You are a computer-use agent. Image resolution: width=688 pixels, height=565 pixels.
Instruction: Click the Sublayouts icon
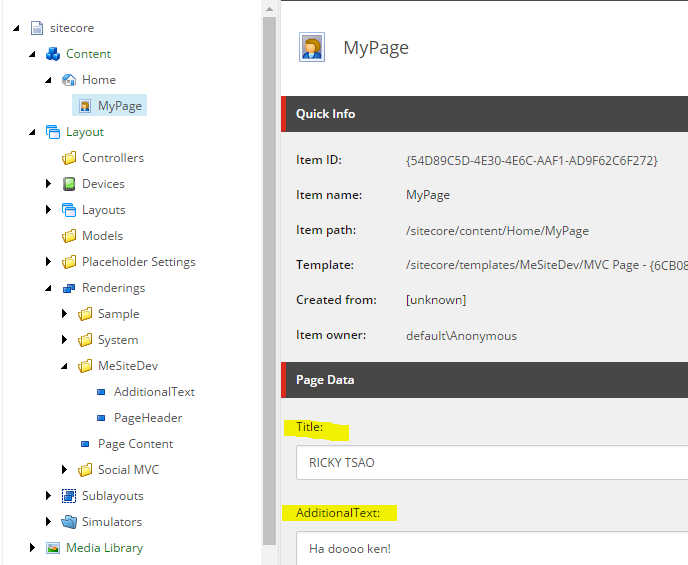69,496
